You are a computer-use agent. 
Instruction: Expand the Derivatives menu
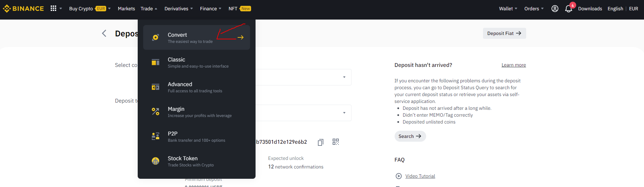pyautogui.click(x=178, y=9)
